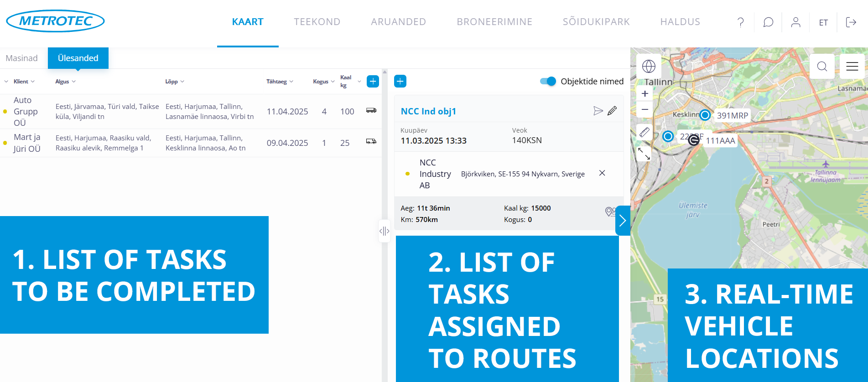
Task: Toggle the Objektide nimed switch
Action: [x=548, y=81]
